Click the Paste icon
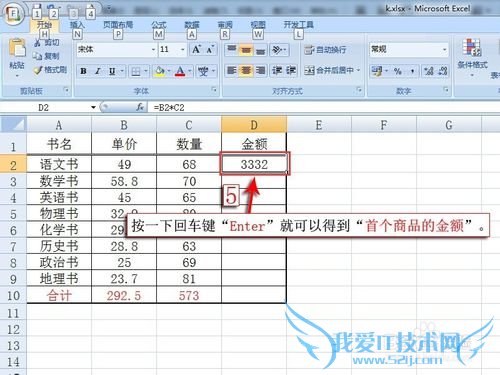This screenshot has width=500, height=375. click(x=17, y=48)
